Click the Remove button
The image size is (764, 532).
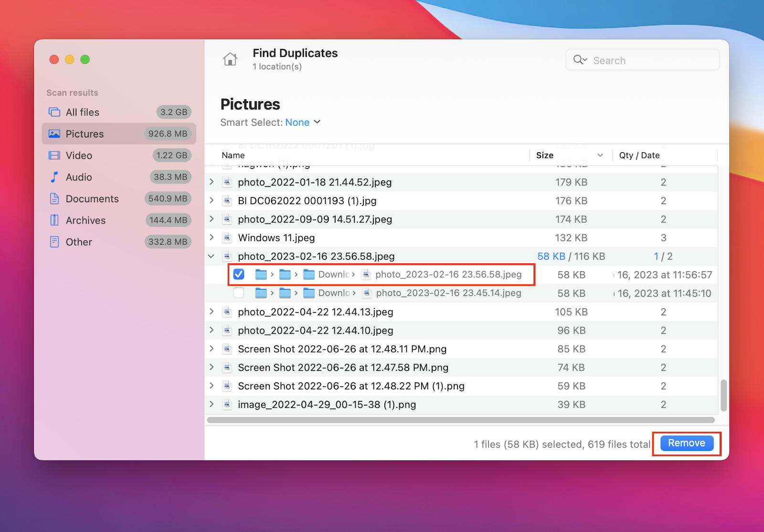(x=687, y=443)
